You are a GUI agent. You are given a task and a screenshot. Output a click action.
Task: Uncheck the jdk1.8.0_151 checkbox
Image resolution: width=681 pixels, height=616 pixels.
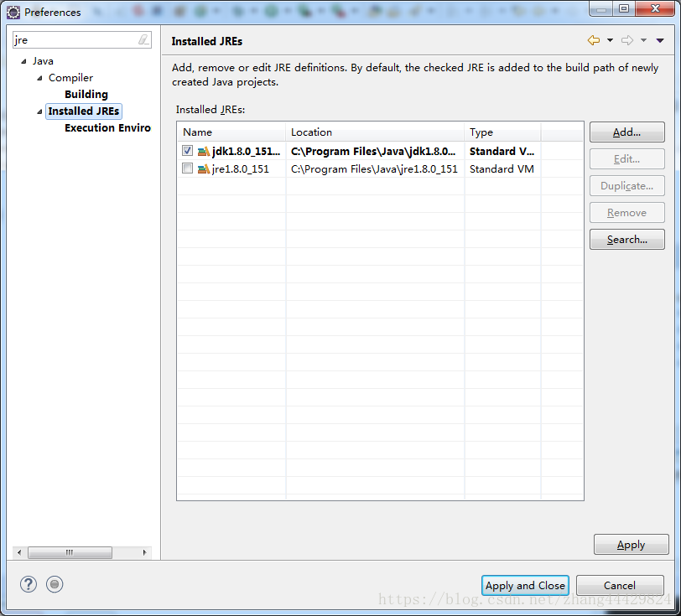[x=187, y=151]
